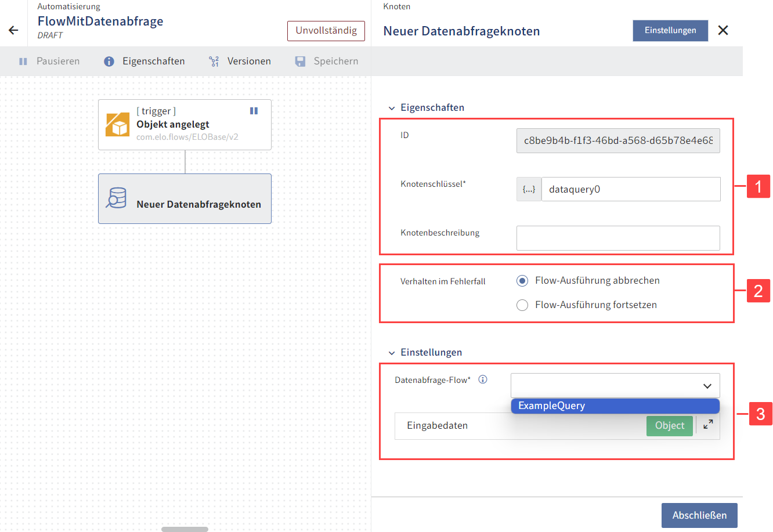Click the DRAFT status label
Viewport: 773px width, 532px height.
50,35
